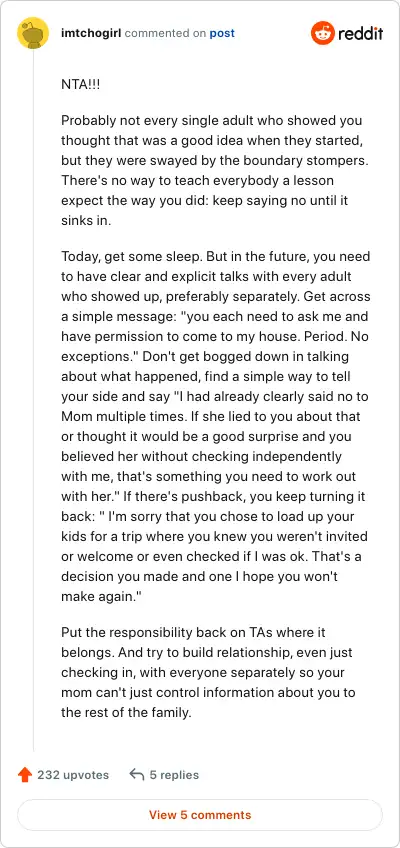Click the line "the rest of the family."
This screenshot has width=400, height=848.
(126, 713)
